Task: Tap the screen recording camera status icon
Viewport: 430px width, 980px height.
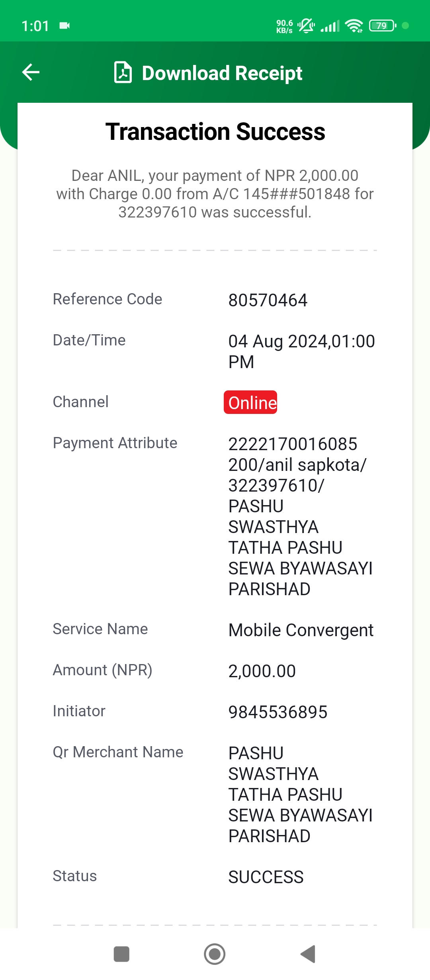Action: [x=64, y=25]
